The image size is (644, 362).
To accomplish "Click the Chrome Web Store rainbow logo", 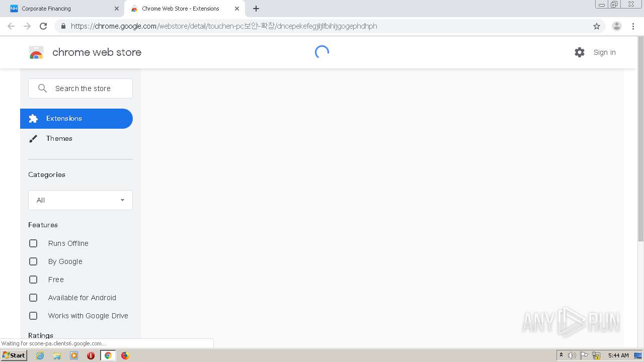I will [x=36, y=52].
